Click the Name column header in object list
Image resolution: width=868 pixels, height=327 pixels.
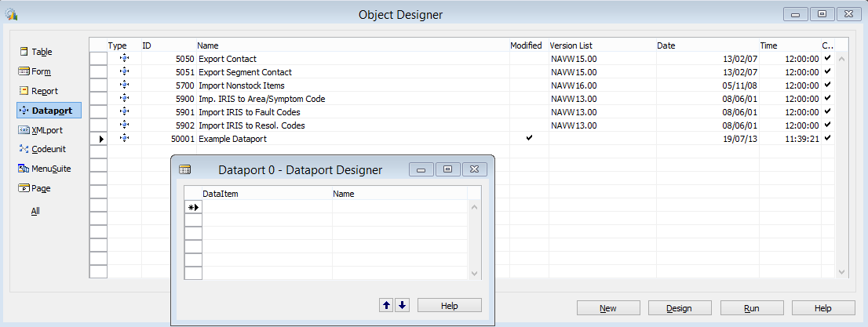pyautogui.click(x=353, y=45)
